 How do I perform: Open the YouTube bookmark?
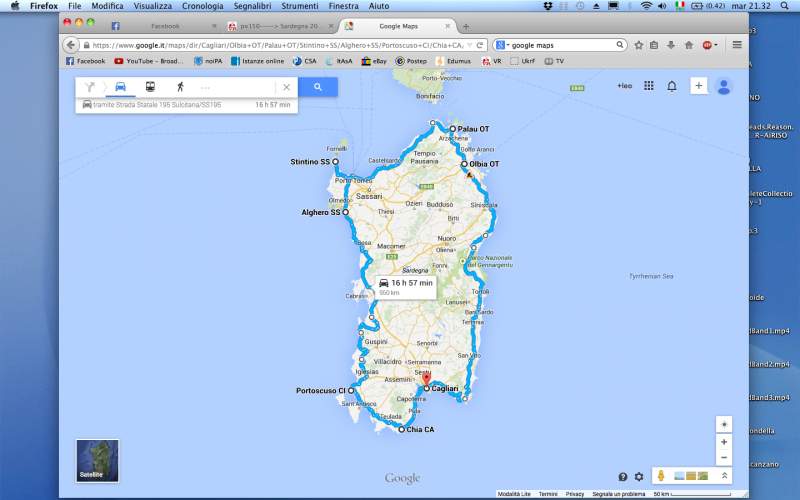[148, 61]
